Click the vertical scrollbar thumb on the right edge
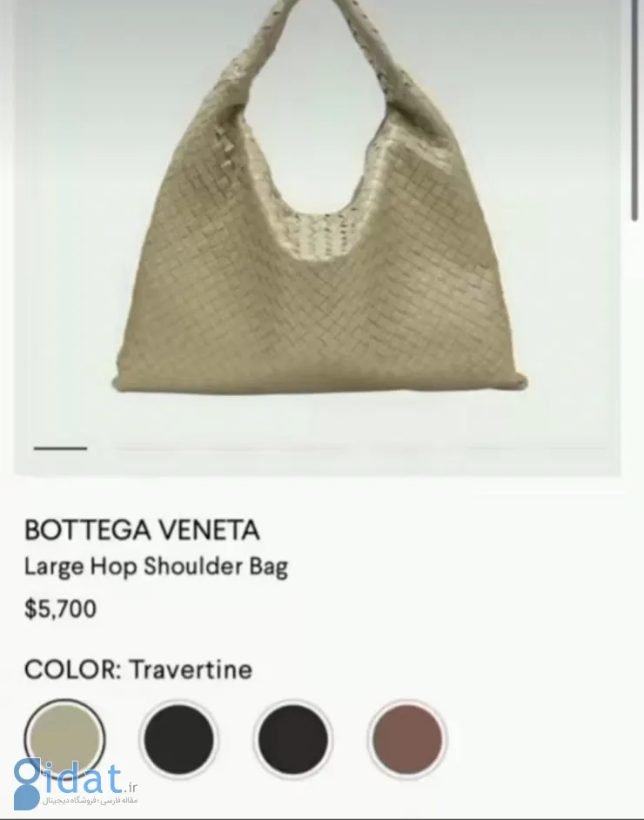644x820 pixels. 634,110
